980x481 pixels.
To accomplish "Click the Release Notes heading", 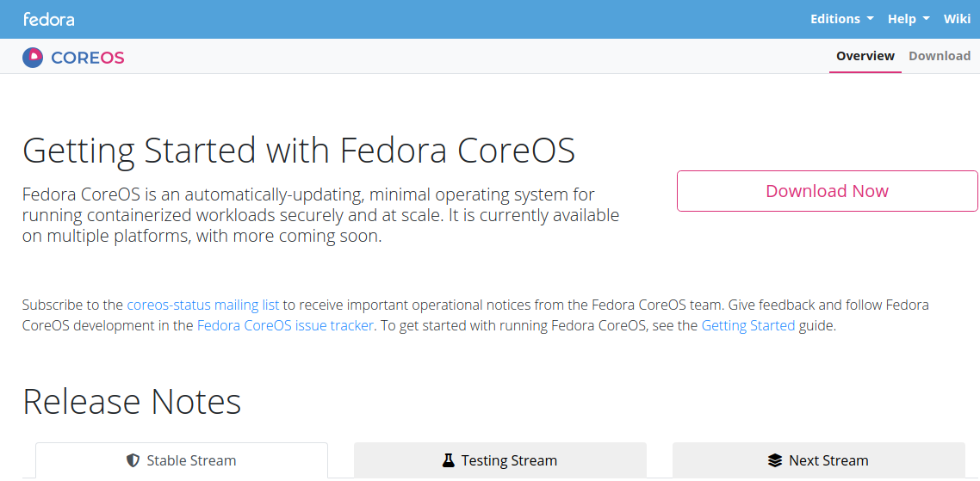I will pyautogui.click(x=132, y=402).
